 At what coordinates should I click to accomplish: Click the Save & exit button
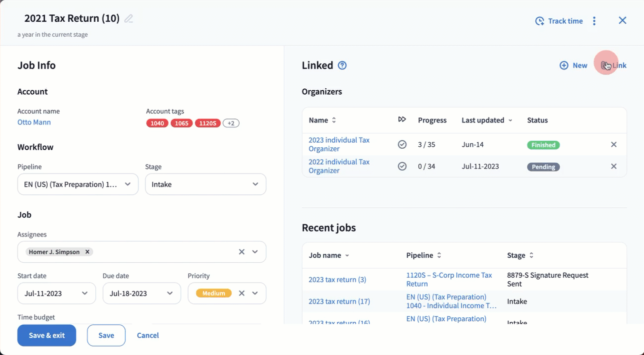(x=47, y=336)
